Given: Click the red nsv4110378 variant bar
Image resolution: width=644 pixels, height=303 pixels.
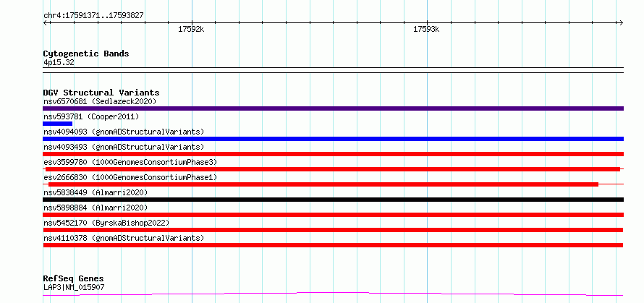Looking at the screenshot, I should 333,245.
